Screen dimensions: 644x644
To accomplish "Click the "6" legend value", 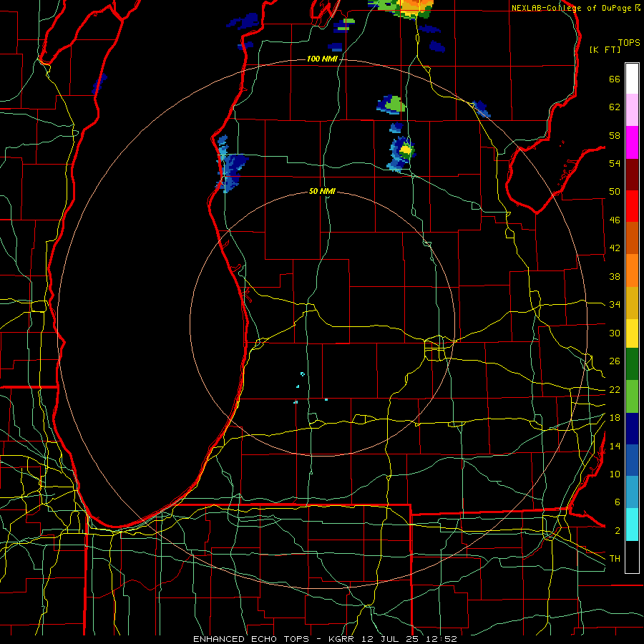I will pos(618,502).
